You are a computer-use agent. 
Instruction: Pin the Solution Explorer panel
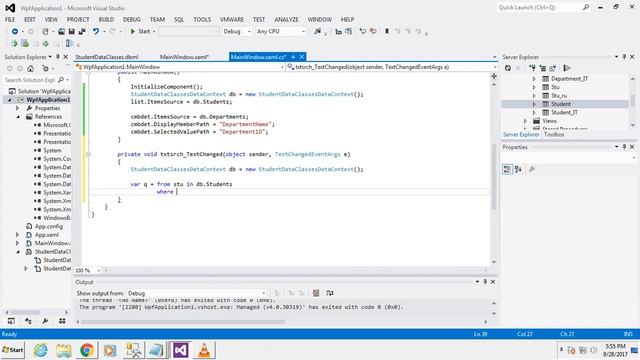pyautogui.click(x=58, y=57)
